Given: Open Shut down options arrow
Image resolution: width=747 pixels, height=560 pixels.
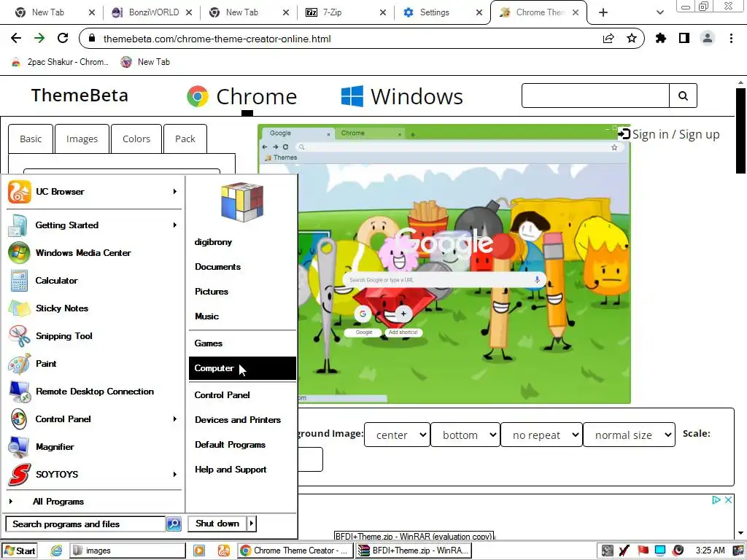Looking at the screenshot, I should point(252,524).
